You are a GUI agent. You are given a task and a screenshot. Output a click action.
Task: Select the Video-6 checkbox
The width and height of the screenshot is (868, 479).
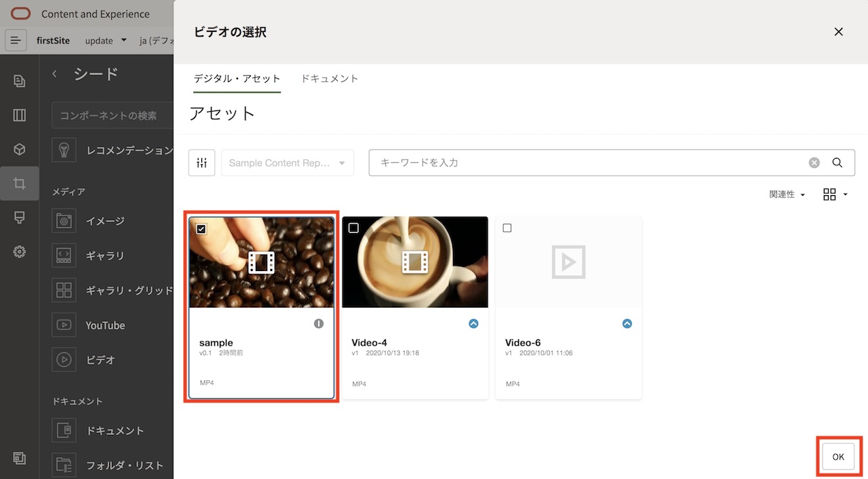coord(507,228)
